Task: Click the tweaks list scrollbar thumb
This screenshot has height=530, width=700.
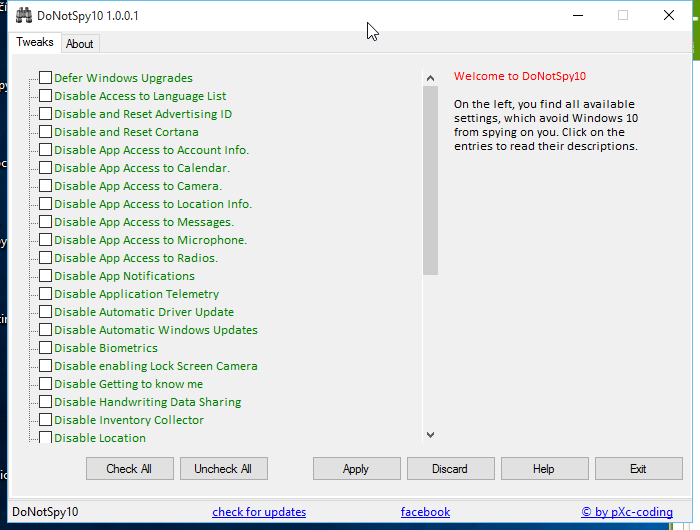Action: point(430,180)
